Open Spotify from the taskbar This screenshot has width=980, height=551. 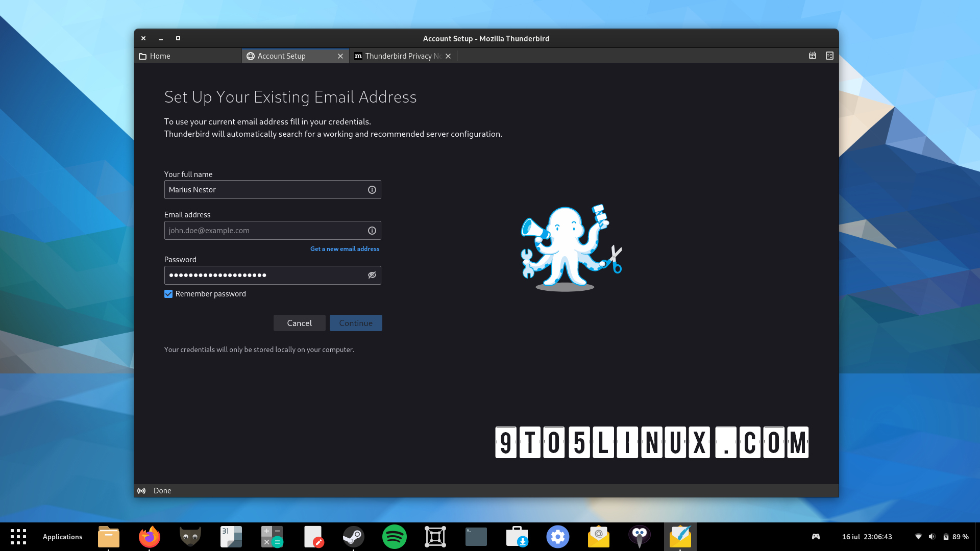pos(395,537)
